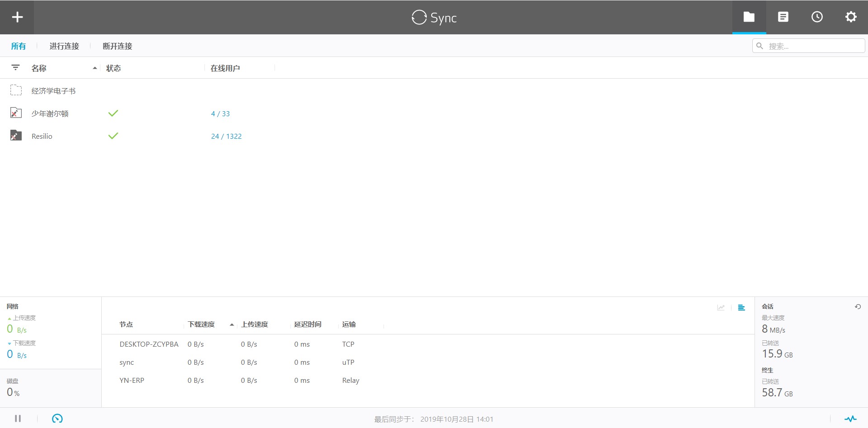The width and height of the screenshot is (868, 428).
Task: Click the 搜索 search field
Action: point(808,46)
